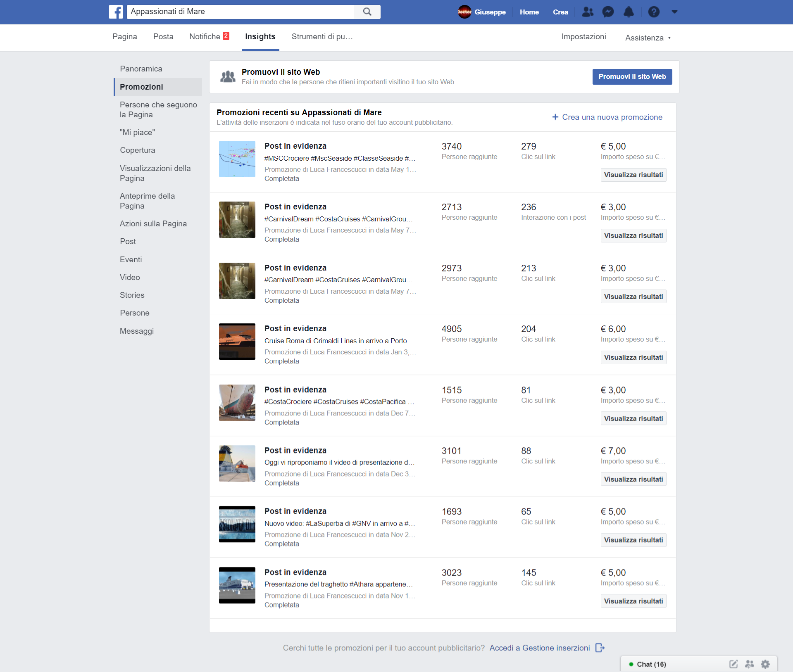Open the Facebook logo home icon
Screen dimensions: 793x672
[x=116, y=12]
